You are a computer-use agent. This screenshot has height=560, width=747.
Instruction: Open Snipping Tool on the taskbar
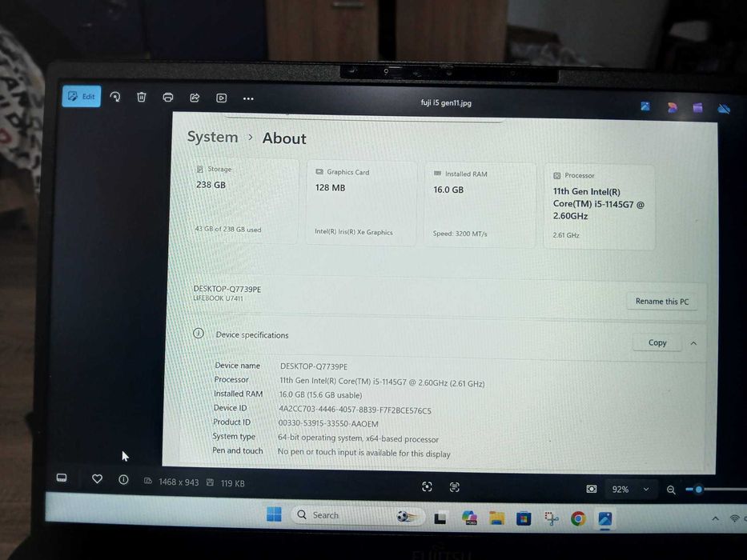(x=551, y=518)
